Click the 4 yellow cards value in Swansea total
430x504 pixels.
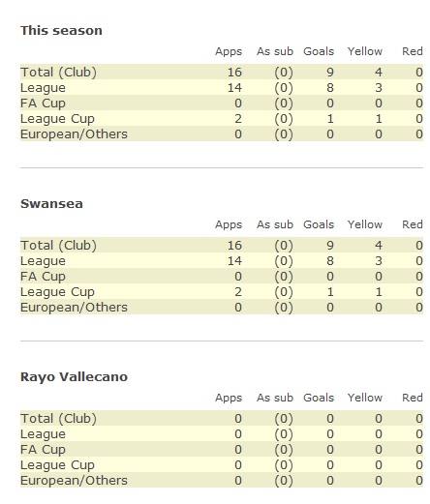point(379,246)
